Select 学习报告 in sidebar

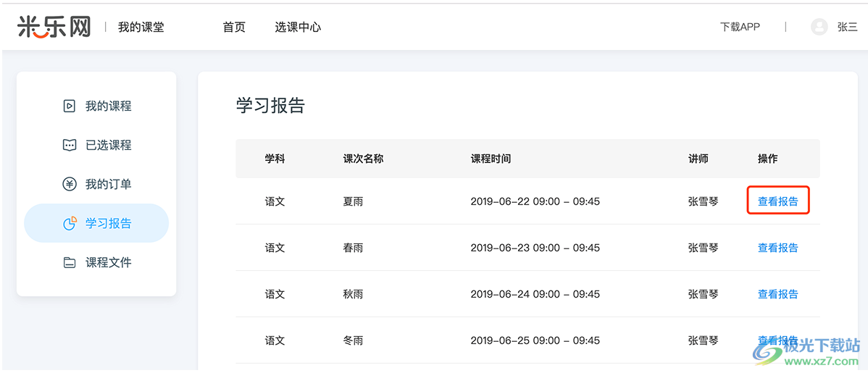[96, 223]
